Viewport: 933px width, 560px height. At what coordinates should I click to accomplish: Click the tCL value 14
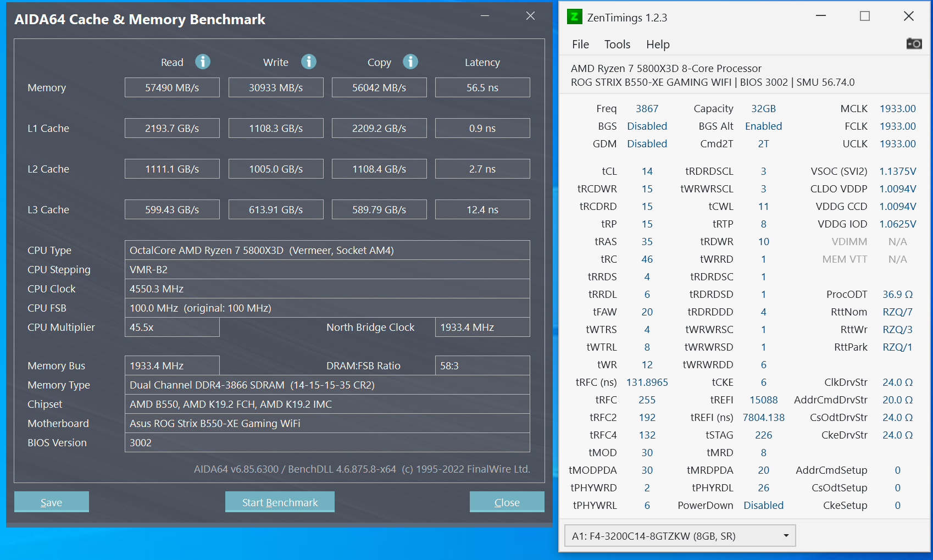pos(647,171)
